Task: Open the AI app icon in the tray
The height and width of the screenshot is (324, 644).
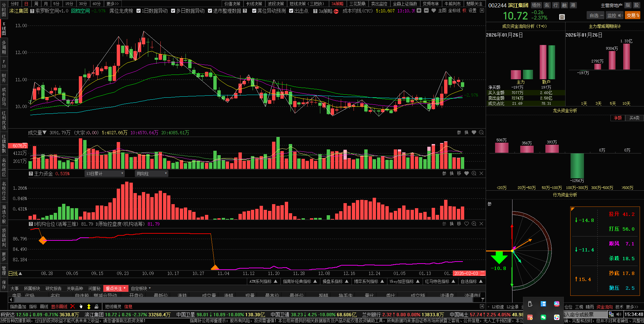Action: coord(557,304)
